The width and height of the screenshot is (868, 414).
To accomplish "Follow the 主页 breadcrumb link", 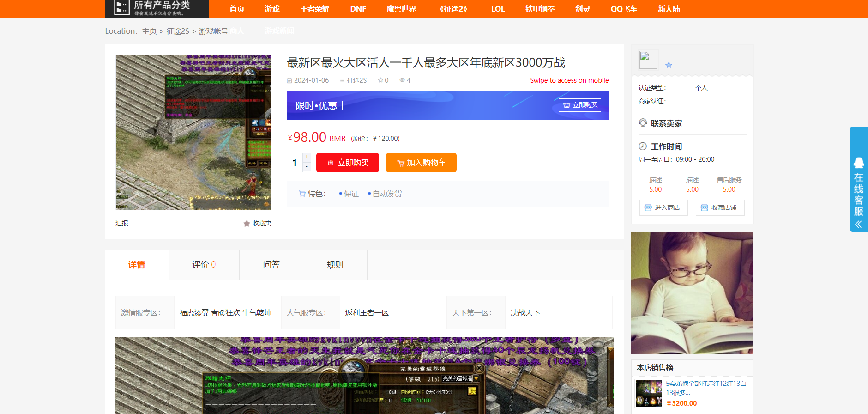I will point(149,31).
